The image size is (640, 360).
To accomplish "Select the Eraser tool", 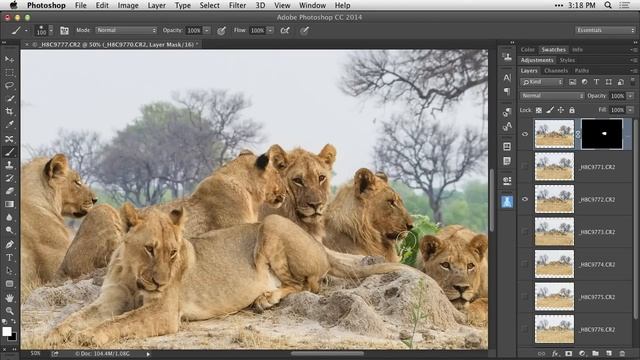I will tap(9, 191).
